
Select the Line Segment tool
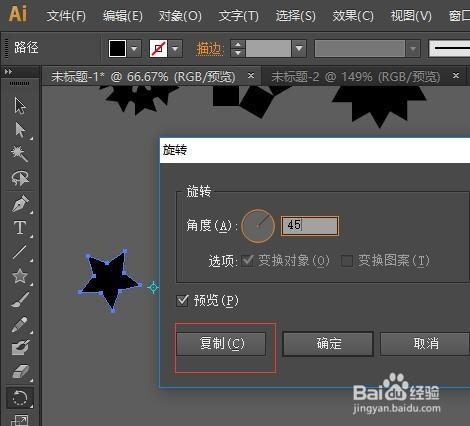[x=19, y=252]
